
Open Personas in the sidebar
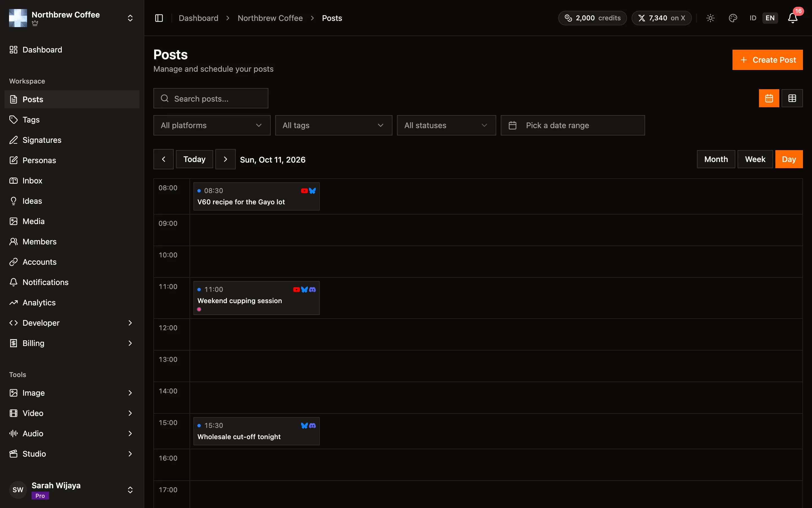(72, 160)
